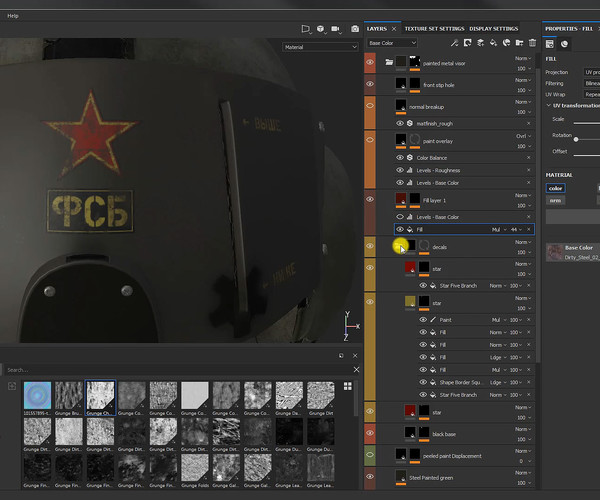Select the decals layer mask thumbnail
The image size is (600, 500).
click(x=424, y=246)
